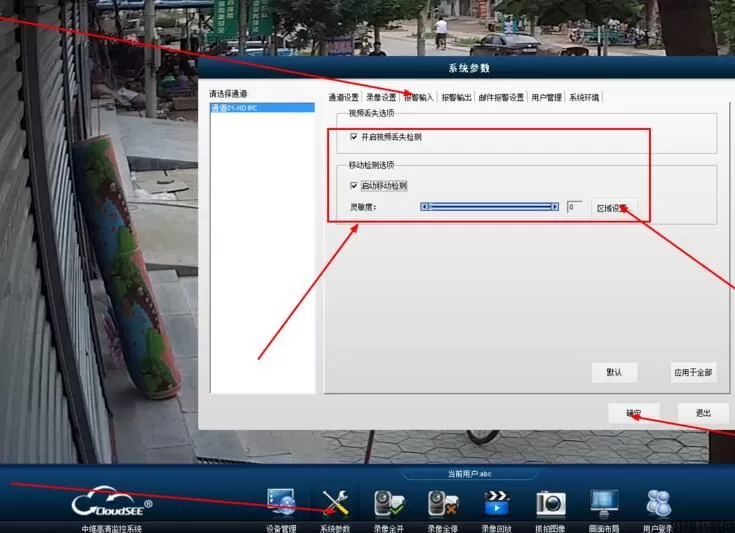Switch to 录像设置 tab
Image resolution: width=735 pixels, height=533 pixels.
click(381, 98)
